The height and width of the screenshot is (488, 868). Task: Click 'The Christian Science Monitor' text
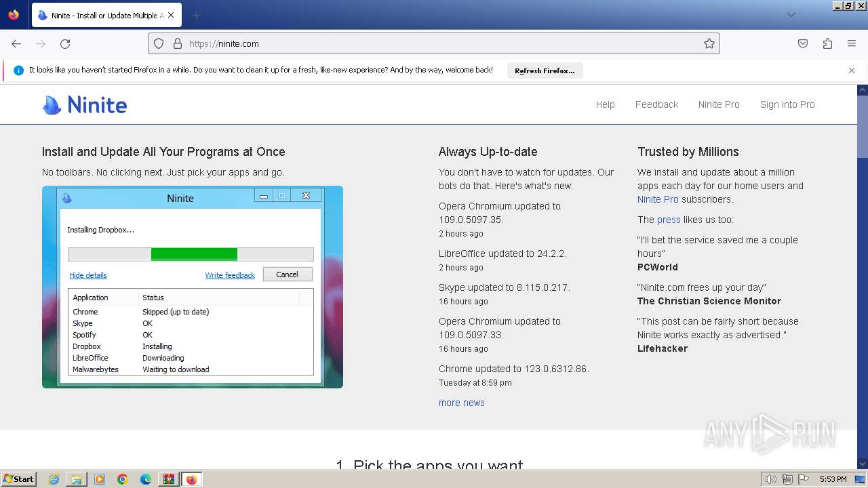pyautogui.click(x=709, y=301)
